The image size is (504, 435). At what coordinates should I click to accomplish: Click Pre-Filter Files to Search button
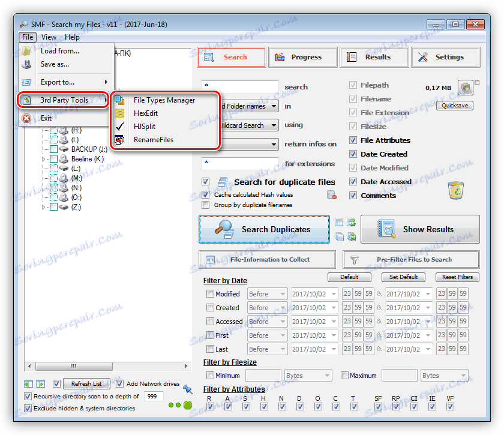click(x=411, y=259)
